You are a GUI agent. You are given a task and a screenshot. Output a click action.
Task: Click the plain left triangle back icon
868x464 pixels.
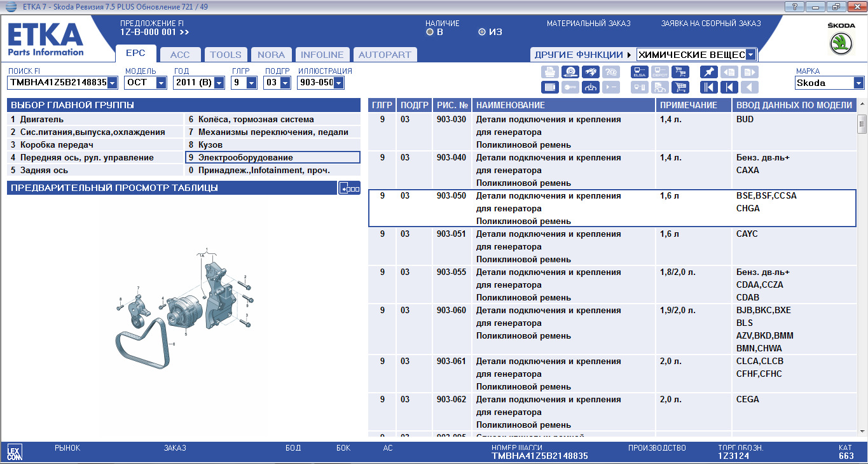[x=750, y=87]
